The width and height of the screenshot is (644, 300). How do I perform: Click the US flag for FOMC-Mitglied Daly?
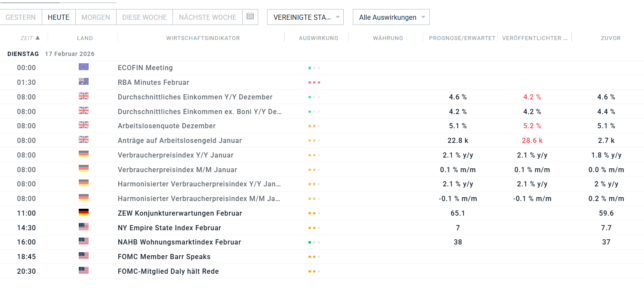[83, 271]
